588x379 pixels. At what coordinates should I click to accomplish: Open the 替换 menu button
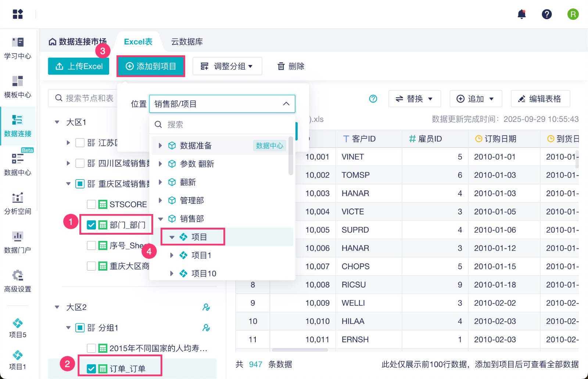pos(415,99)
